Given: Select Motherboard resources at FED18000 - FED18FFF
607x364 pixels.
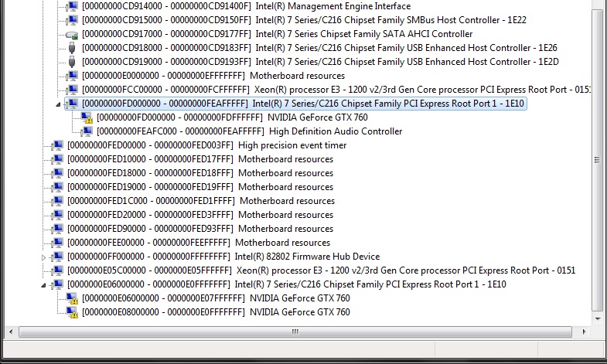Looking at the screenshot, I should coord(200,173).
